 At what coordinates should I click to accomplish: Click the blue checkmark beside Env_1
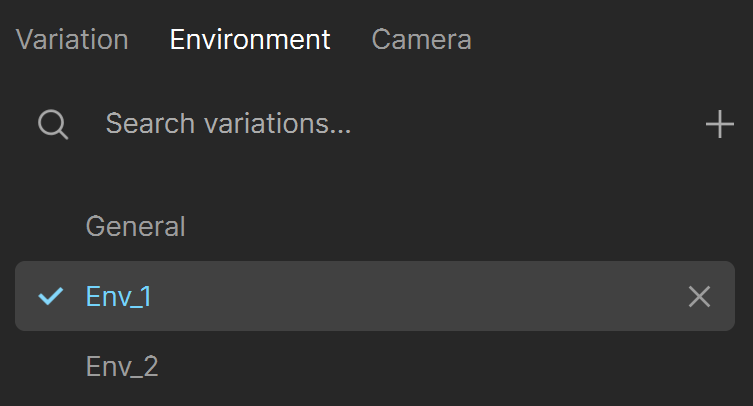coord(50,296)
